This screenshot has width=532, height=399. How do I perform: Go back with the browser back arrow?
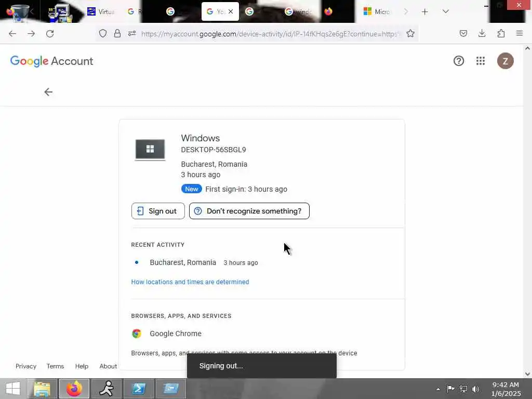pos(12,34)
